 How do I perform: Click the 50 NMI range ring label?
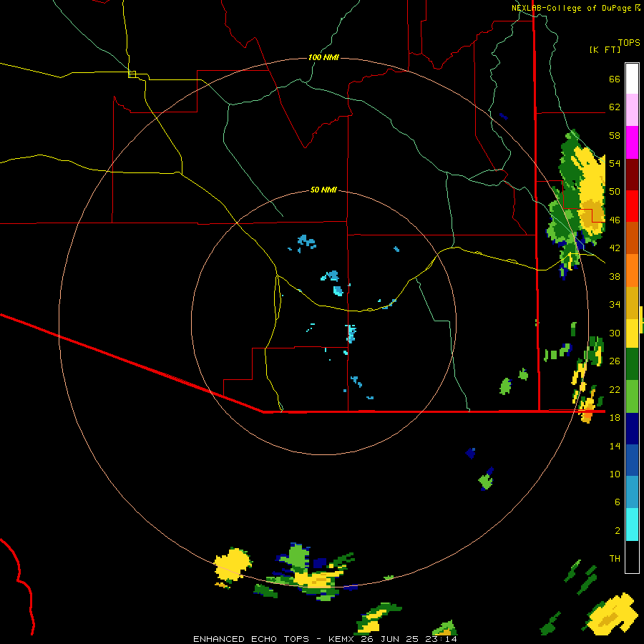coord(323,190)
